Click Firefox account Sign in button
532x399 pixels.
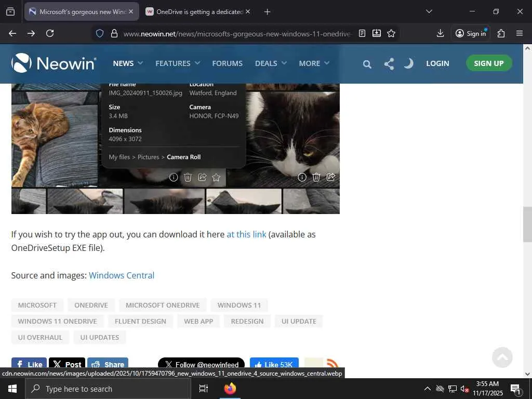471,33
